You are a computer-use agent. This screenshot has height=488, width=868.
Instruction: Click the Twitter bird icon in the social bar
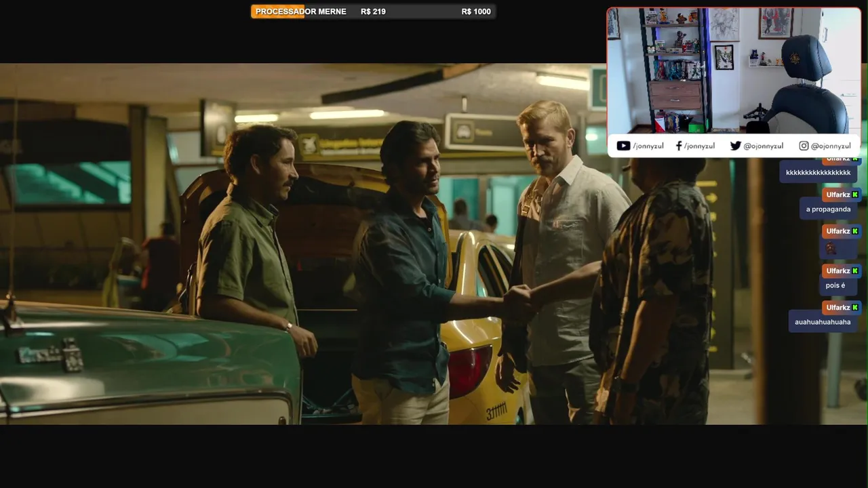coord(735,146)
